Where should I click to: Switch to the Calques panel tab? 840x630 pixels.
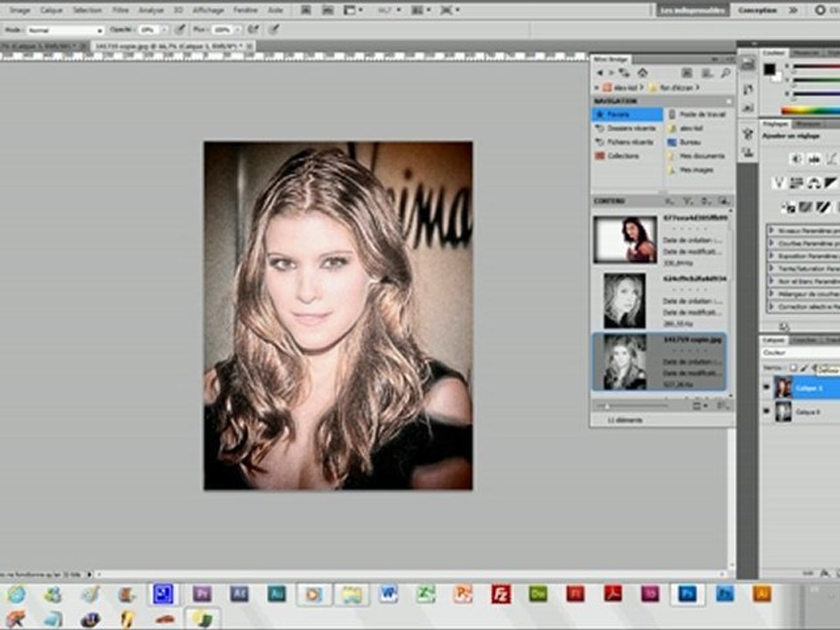[773, 340]
